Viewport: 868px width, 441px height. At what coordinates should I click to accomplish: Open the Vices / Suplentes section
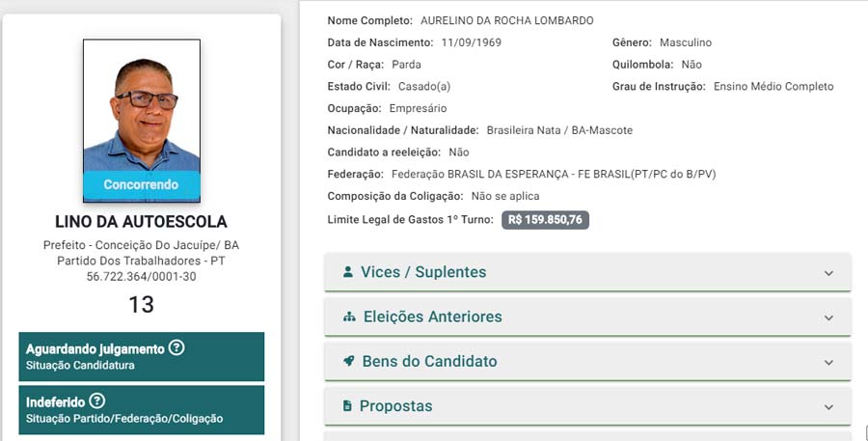(423, 272)
